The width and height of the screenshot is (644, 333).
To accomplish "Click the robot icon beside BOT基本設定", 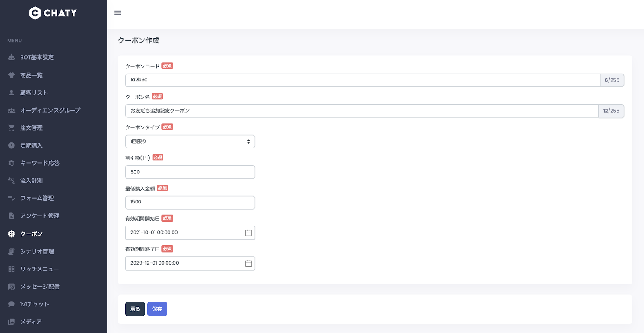I will click(x=12, y=58).
